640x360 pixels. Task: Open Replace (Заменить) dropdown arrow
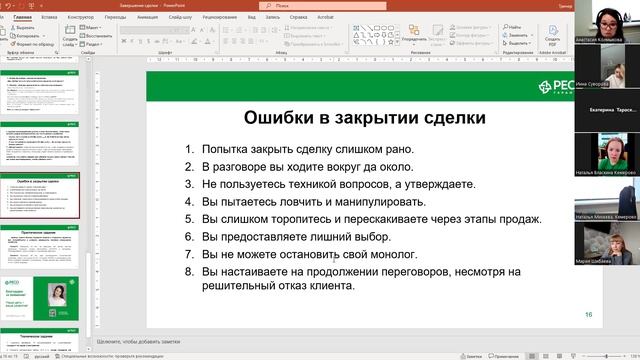coord(532,35)
